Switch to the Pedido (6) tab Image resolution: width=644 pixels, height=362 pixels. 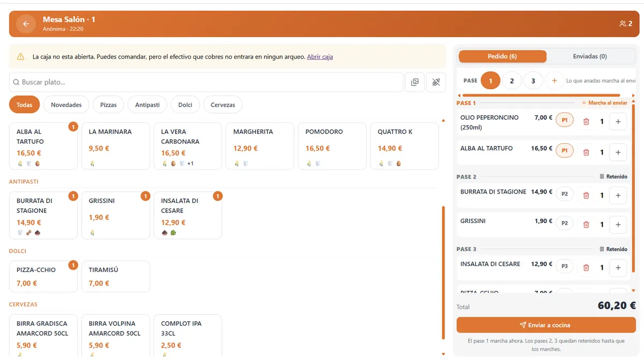tap(502, 56)
